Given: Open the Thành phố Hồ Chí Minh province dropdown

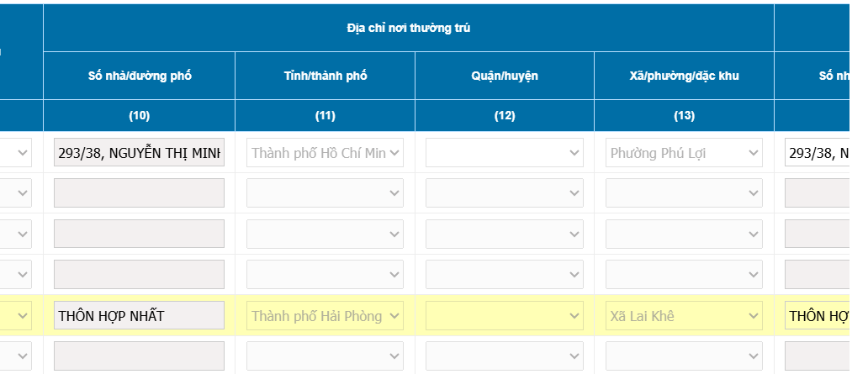Looking at the screenshot, I should coord(325,153).
